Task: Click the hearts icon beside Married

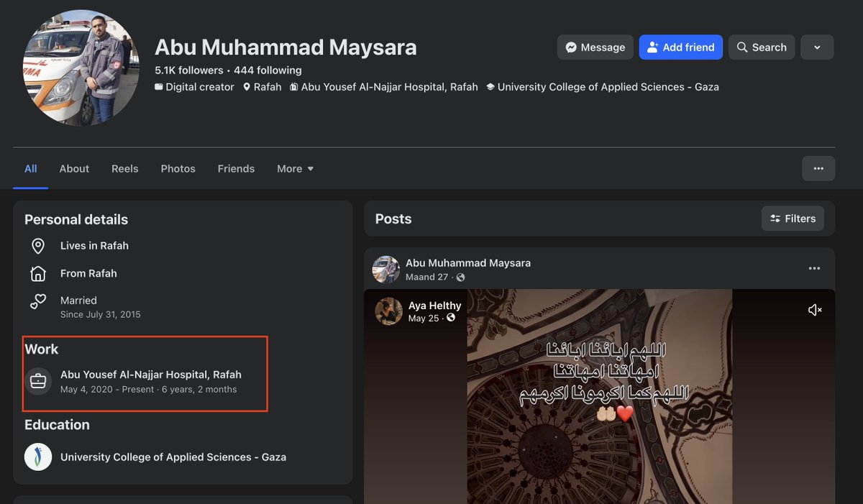Action: click(38, 301)
